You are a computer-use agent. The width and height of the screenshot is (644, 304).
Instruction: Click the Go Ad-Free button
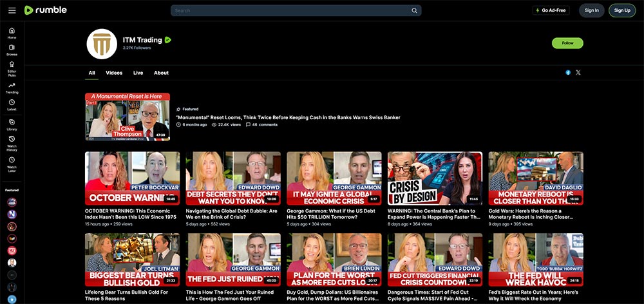point(551,10)
